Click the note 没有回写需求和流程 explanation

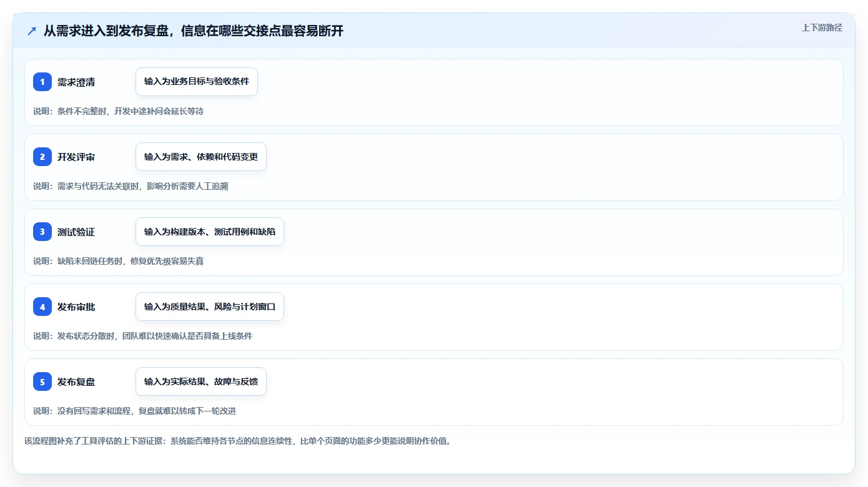tap(134, 411)
